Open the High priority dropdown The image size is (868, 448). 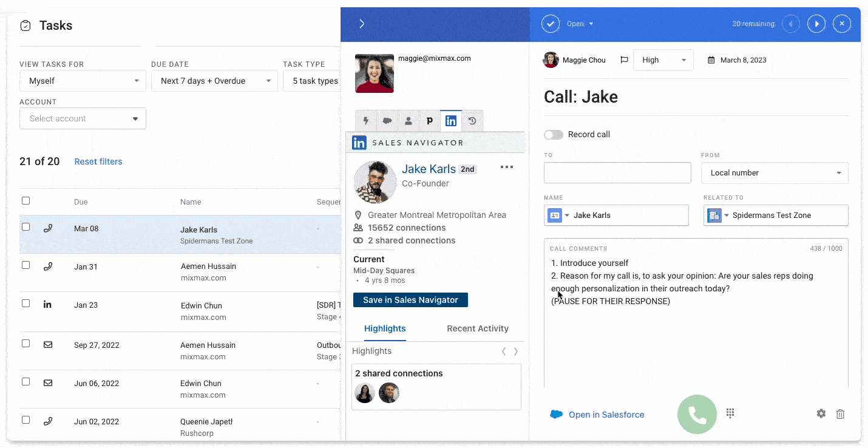coord(663,59)
